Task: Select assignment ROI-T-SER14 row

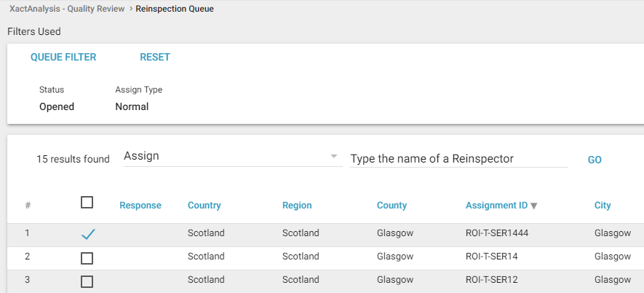Action: click(x=492, y=257)
